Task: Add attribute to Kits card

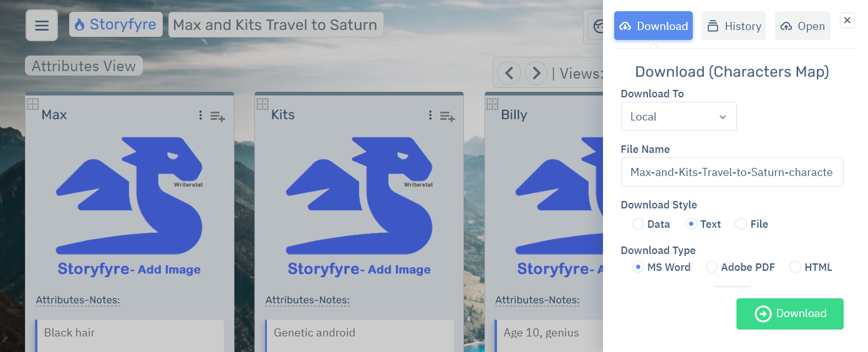Action: tap(447, 116)
